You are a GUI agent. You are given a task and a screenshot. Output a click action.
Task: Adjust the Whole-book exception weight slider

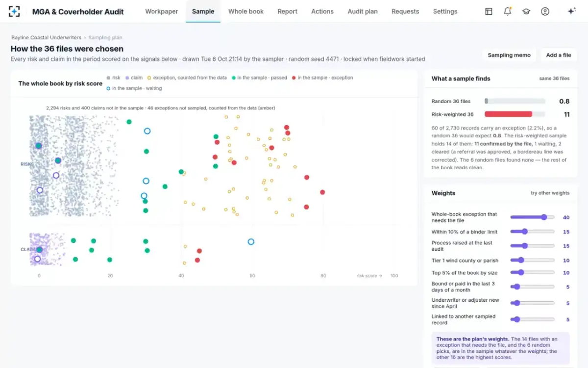pos(532,217)
